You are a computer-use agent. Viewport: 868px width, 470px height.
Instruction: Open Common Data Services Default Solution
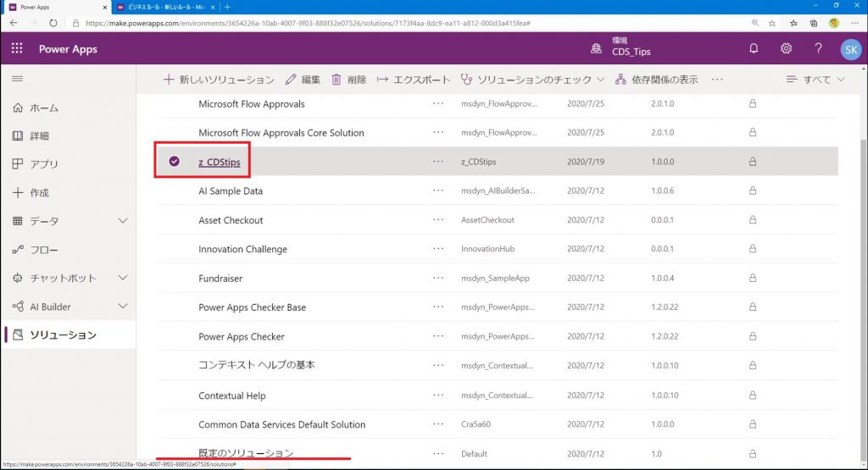281,424
